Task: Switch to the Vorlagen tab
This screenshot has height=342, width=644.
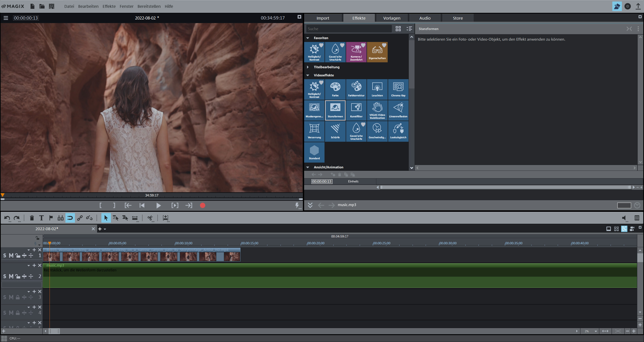Action: pyautogui.click(x=391, y=18)
